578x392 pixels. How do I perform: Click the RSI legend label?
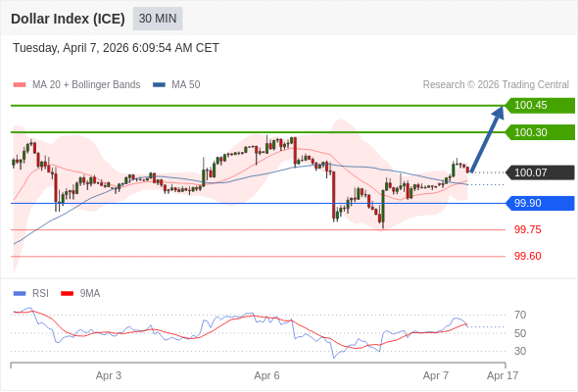pos(40,294)
